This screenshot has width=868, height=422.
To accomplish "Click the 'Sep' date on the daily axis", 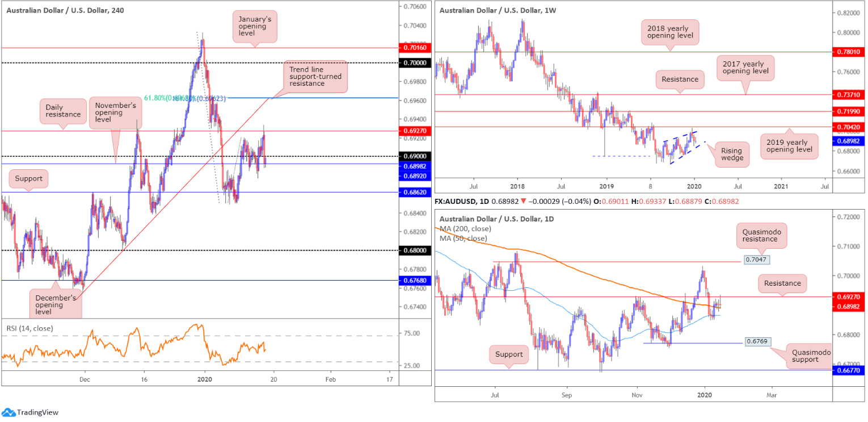I will (x=567, y=394).
